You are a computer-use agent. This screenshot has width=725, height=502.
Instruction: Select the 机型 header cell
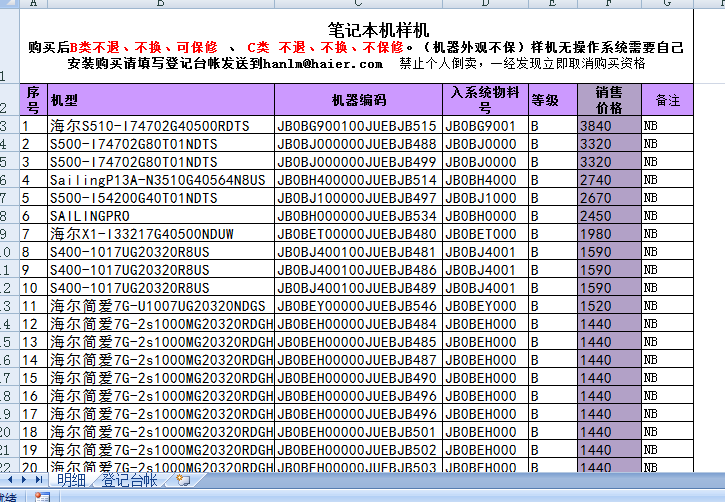pos(161,100)
